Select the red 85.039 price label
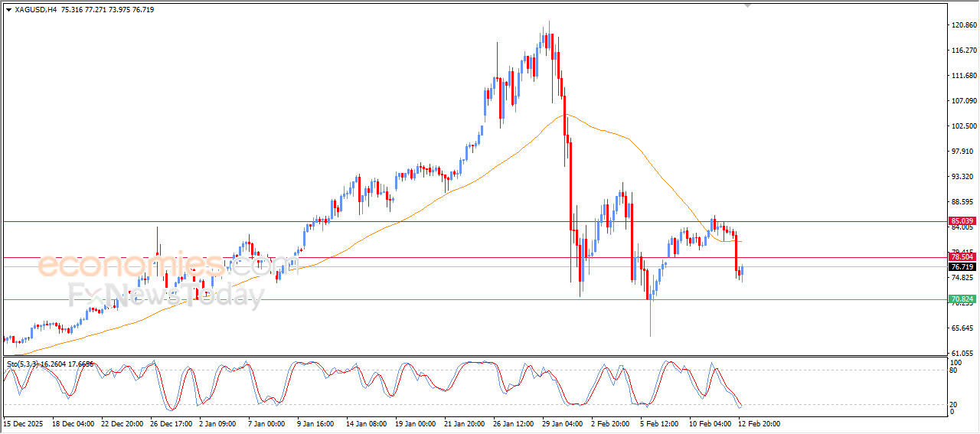 (x=962, y=221)
